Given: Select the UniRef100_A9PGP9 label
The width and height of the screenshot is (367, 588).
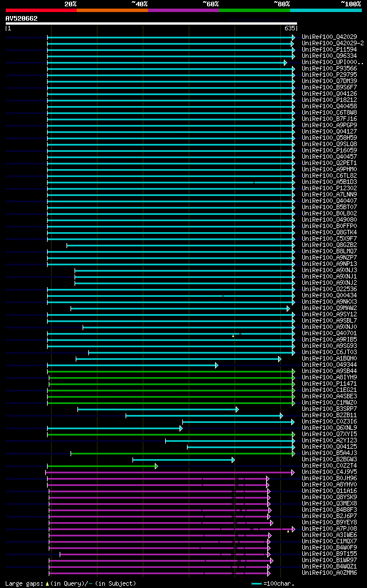Looking at the screenshot, I should pos(330,126).
